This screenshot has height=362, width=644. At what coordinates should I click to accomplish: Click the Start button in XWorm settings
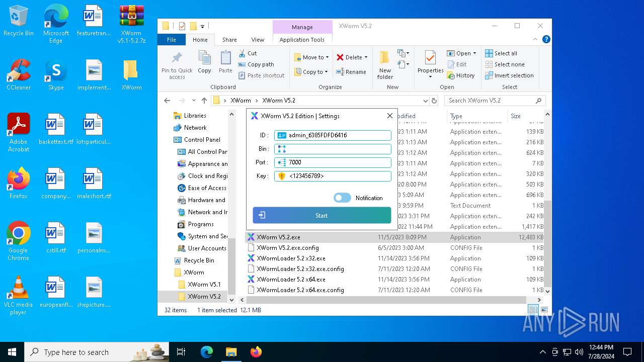point(321,215)
